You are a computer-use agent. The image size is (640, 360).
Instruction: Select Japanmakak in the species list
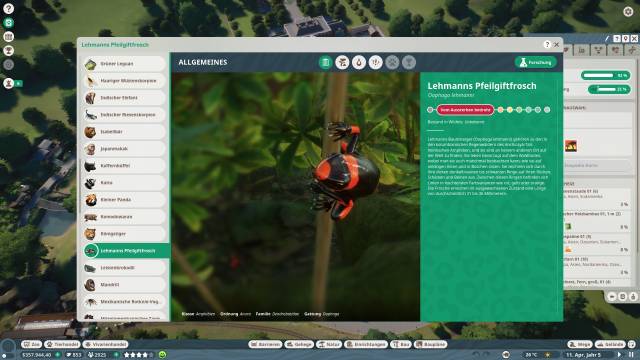click(124, 149)
